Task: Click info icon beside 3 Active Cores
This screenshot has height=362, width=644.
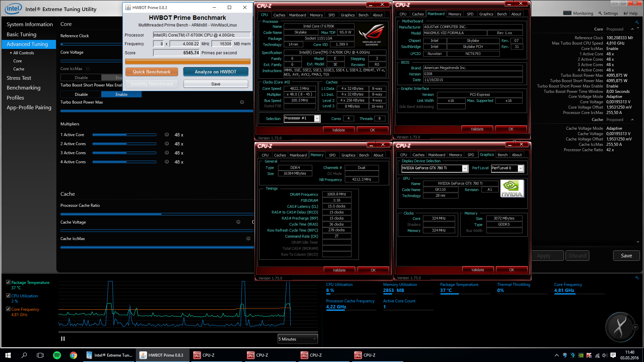Action: (x=167, y=153)
